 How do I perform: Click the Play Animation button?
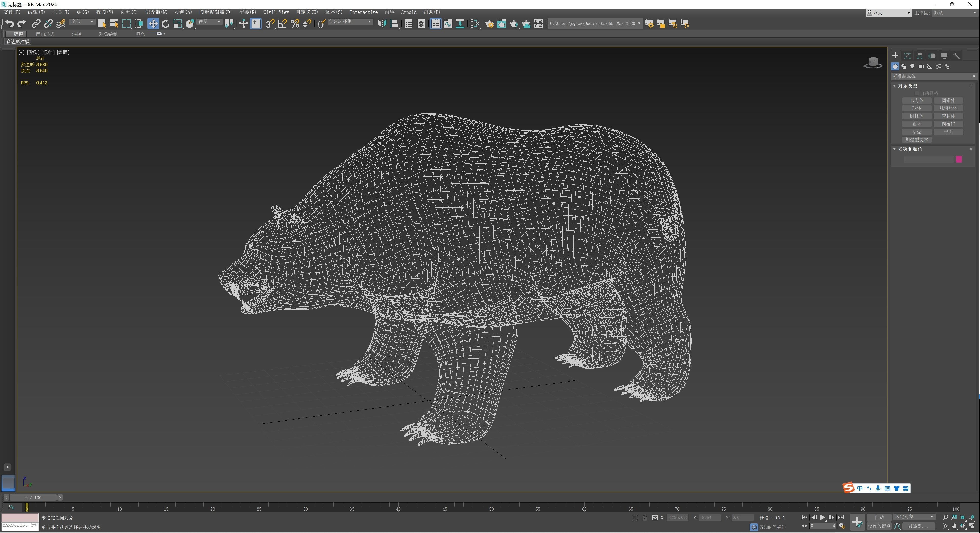(x=823, y=517)
